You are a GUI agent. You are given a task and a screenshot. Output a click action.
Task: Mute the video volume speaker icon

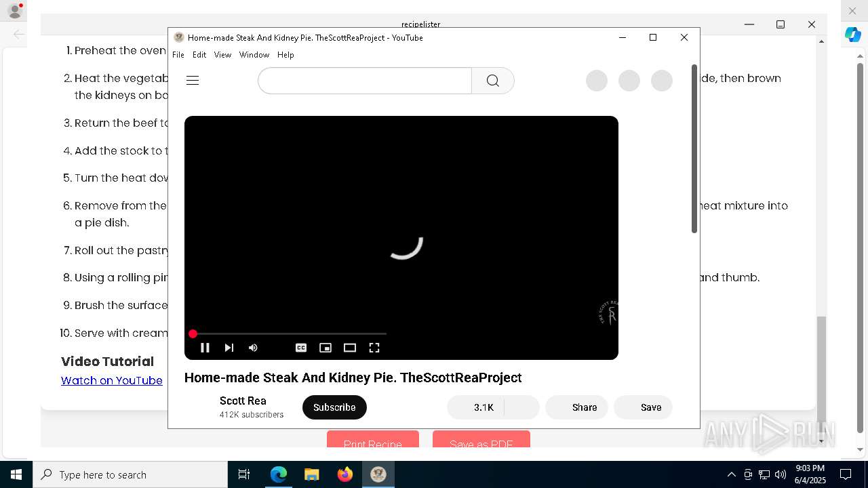point(253,348)
